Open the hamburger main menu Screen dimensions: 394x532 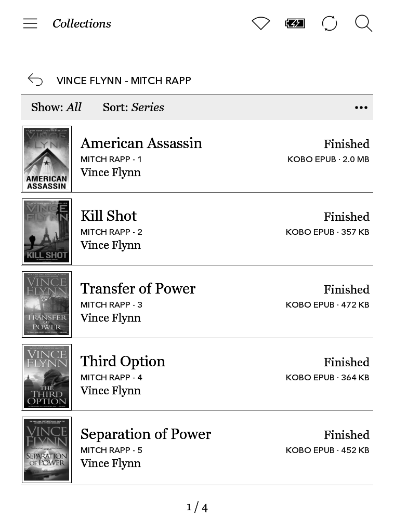pyautogui.click(x=30, y=23)
